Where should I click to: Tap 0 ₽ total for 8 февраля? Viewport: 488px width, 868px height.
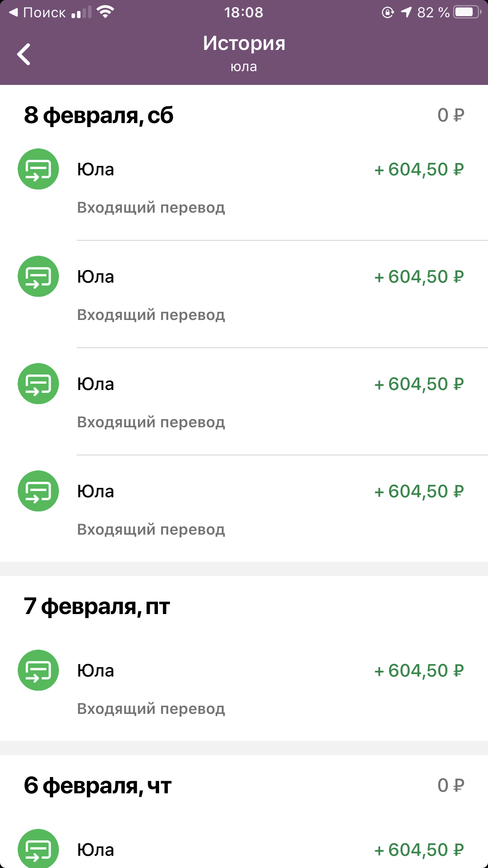[451, 115]
